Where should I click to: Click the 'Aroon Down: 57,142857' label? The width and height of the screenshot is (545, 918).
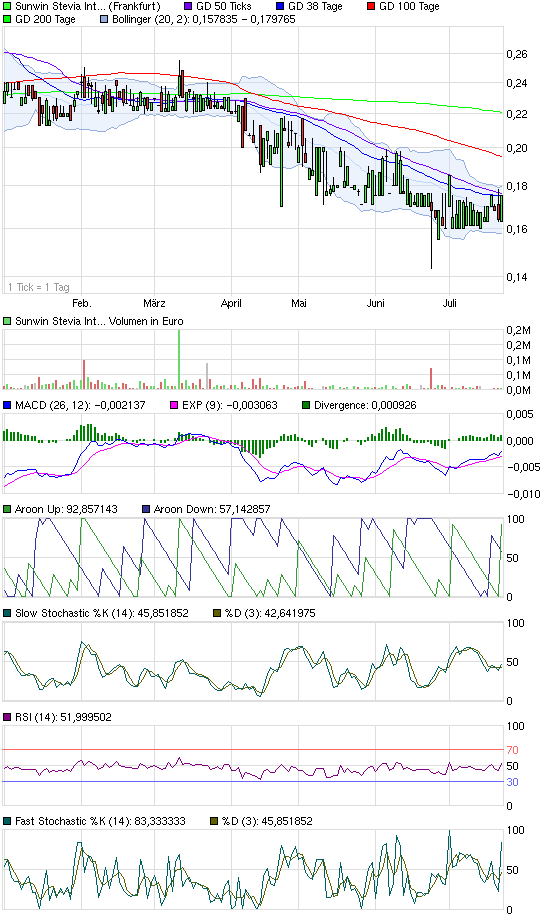click(x=212, y=509)
